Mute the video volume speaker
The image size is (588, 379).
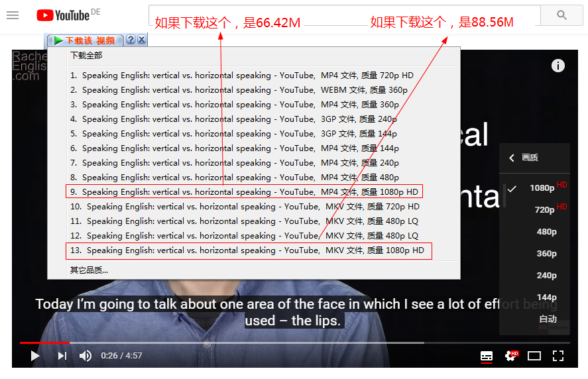pos(85,356)
